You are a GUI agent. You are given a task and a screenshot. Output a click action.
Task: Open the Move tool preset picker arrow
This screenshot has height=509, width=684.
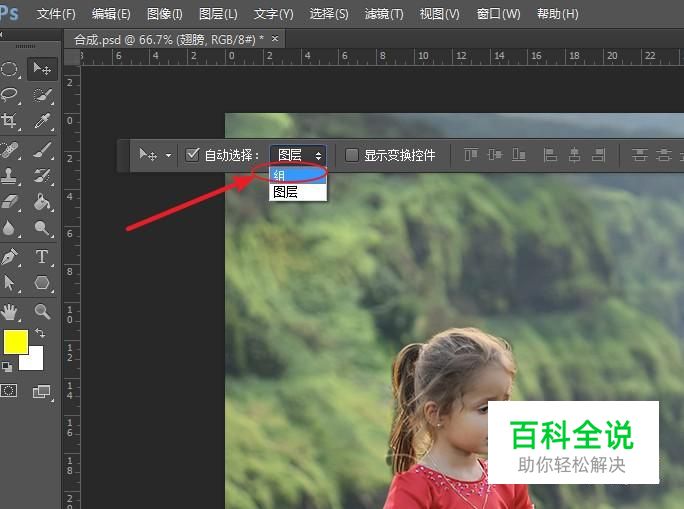(x=168, y=155)
